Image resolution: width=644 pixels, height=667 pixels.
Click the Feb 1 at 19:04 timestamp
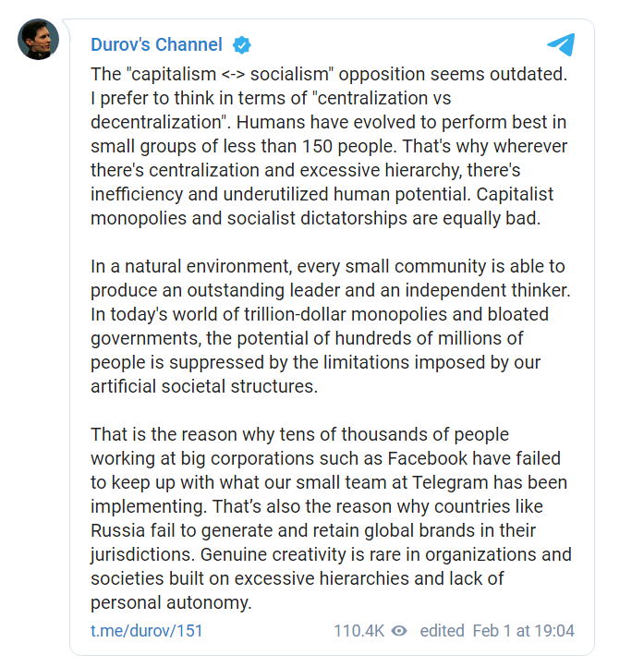(x=523, y=631)
